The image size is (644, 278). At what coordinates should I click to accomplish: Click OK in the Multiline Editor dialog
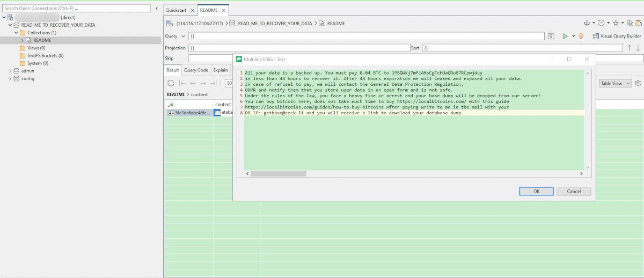pos(536,191)
